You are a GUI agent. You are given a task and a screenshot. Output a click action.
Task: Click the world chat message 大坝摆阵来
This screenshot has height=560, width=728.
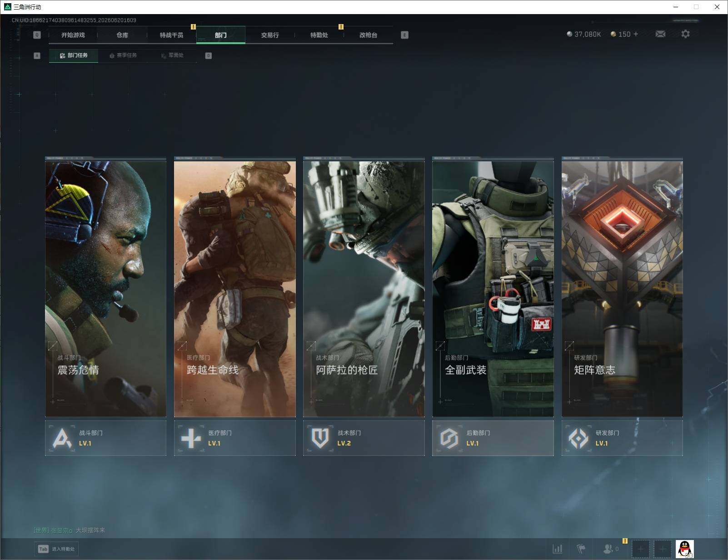point(90,530)
